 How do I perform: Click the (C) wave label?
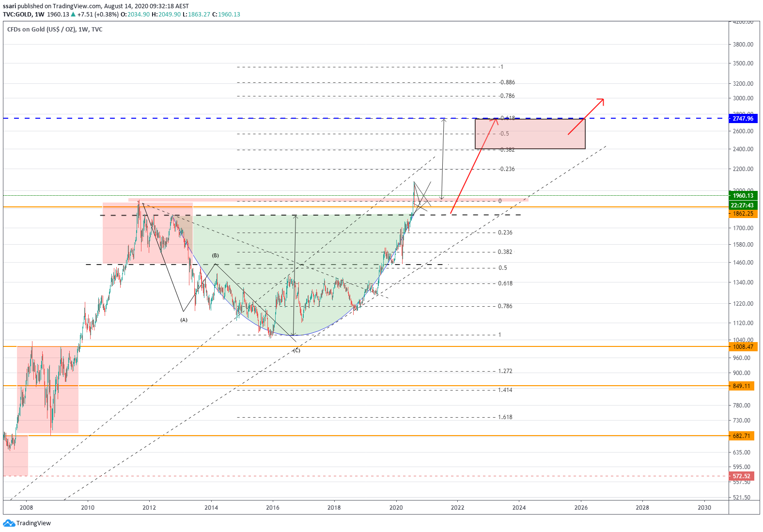click(x=297, y=350)
